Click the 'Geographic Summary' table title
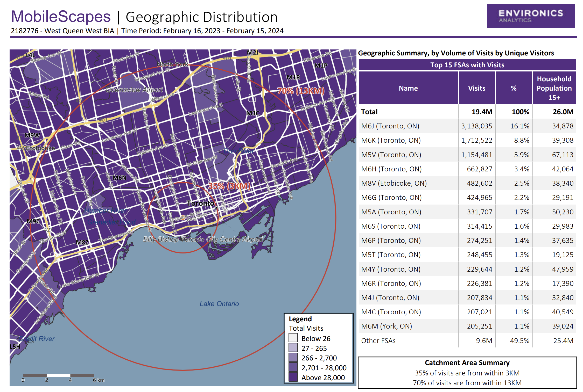Screen dimensions: 583x392 tap(456, 53)
